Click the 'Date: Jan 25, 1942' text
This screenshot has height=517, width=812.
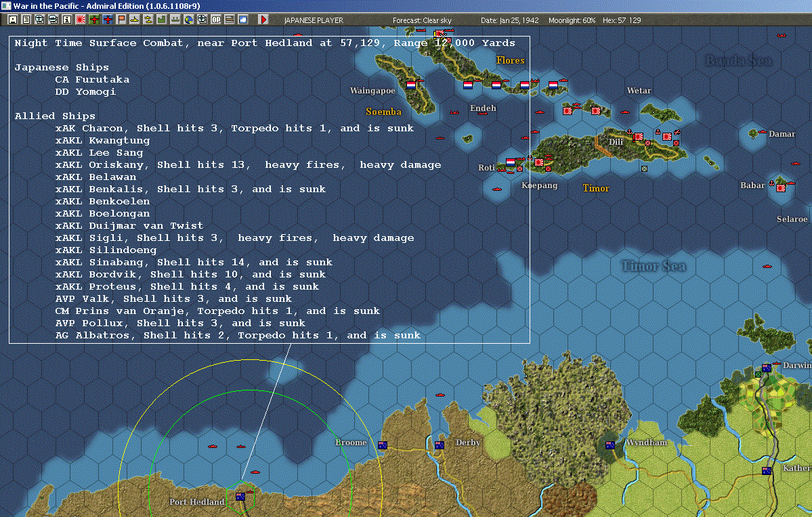[509, 20]
